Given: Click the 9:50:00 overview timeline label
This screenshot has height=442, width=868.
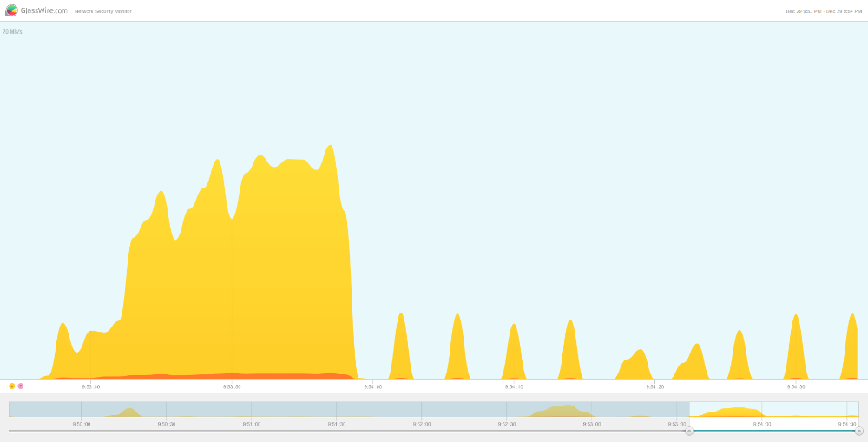Looking at the screenshot, I should tap(81, 424).
